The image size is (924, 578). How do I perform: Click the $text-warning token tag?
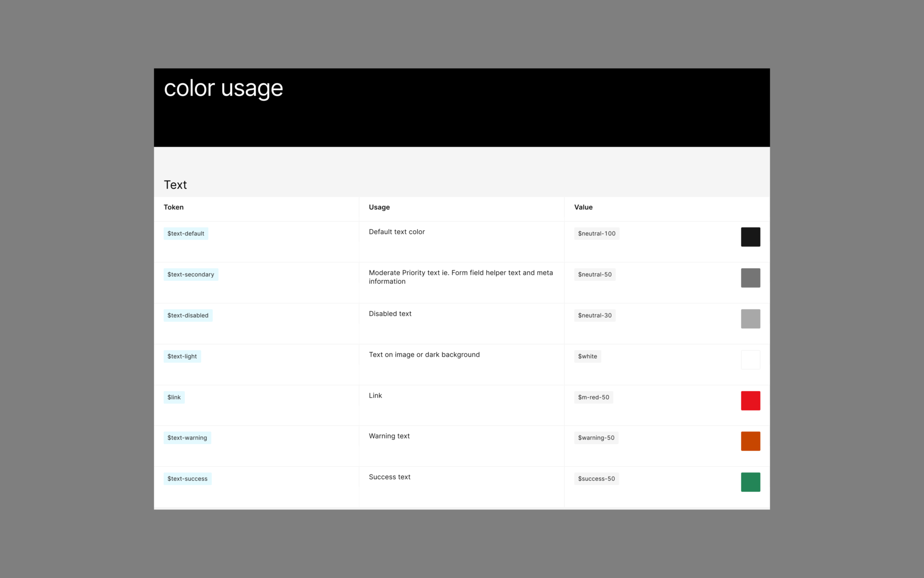tap(187, 438)
